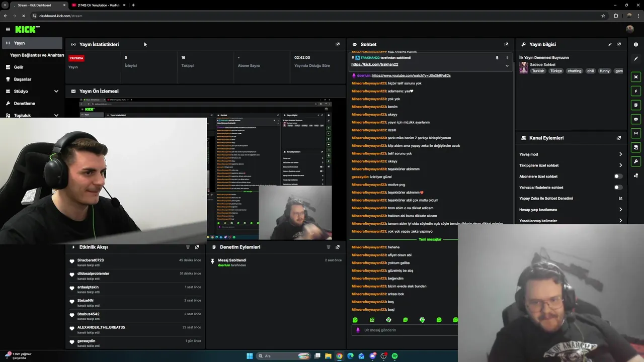Pop out the Sohbet chat panel
The image size is (644, 362).
click(x=506, y=44)
